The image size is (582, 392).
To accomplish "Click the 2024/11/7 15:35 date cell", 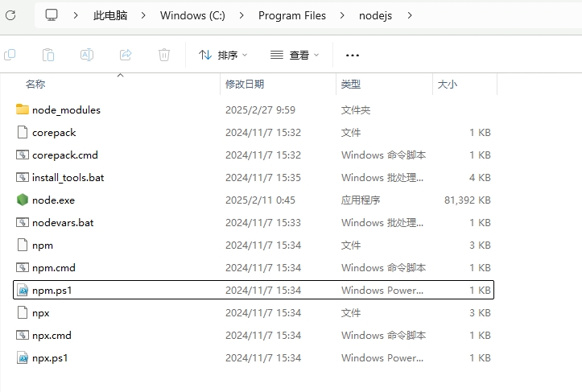I will [x=263, y=177].
